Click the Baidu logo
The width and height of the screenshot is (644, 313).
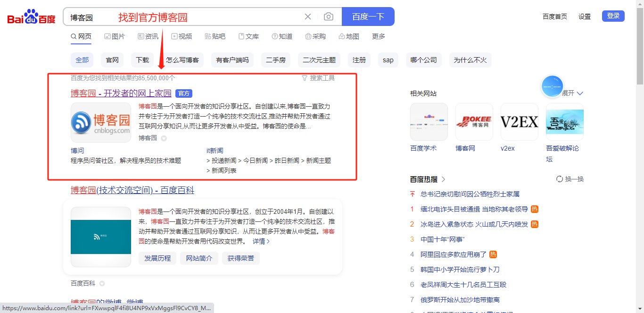(x=31, y=17)
